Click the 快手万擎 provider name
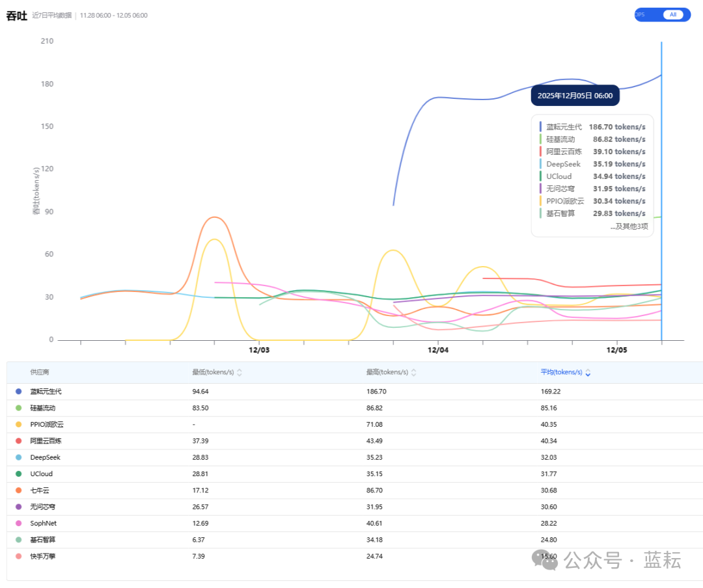 tap(43, 556)
